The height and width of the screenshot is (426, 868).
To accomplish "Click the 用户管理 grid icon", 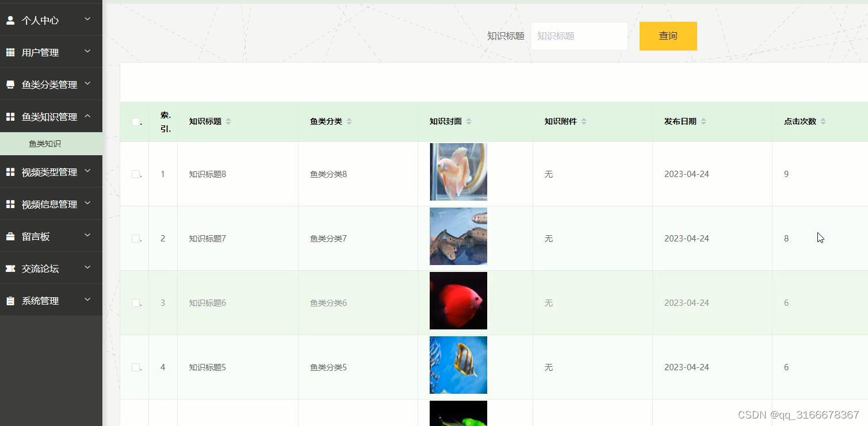I will (x=9, y=52).
